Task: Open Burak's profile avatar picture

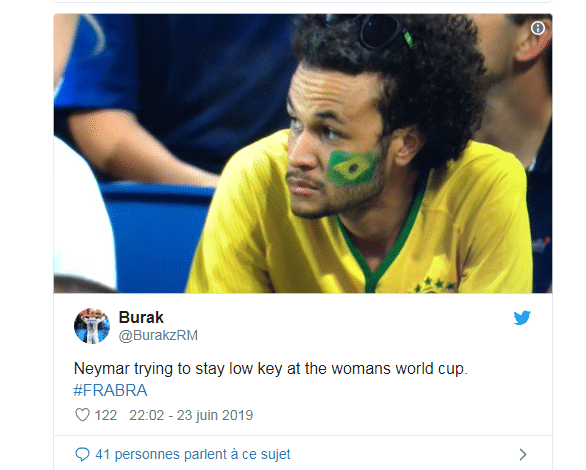Action: [92, 326]
